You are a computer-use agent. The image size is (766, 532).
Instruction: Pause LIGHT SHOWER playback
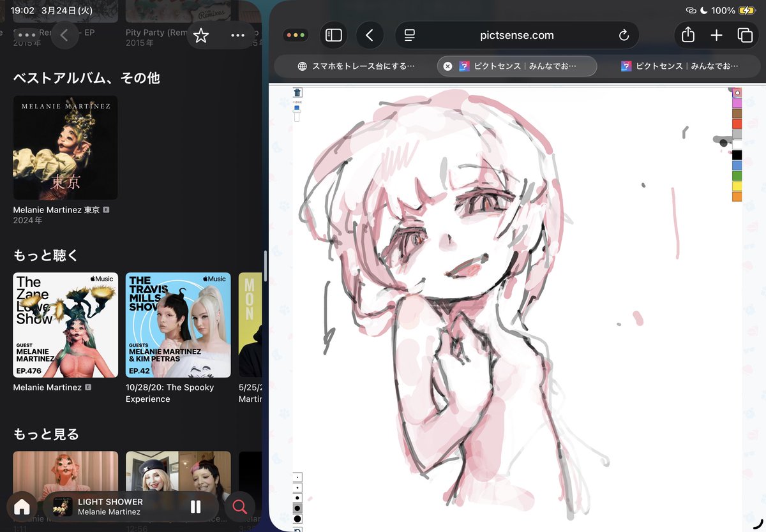(195, 506)
